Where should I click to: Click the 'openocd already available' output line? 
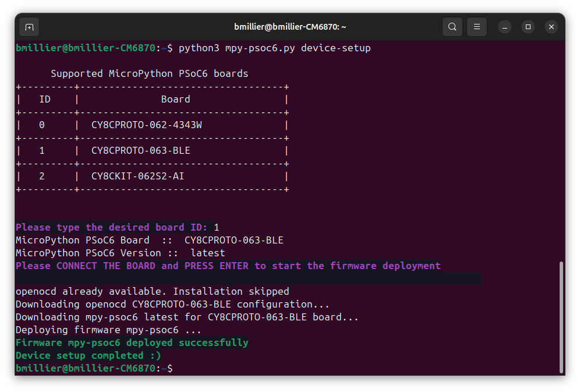coord(152,291)
